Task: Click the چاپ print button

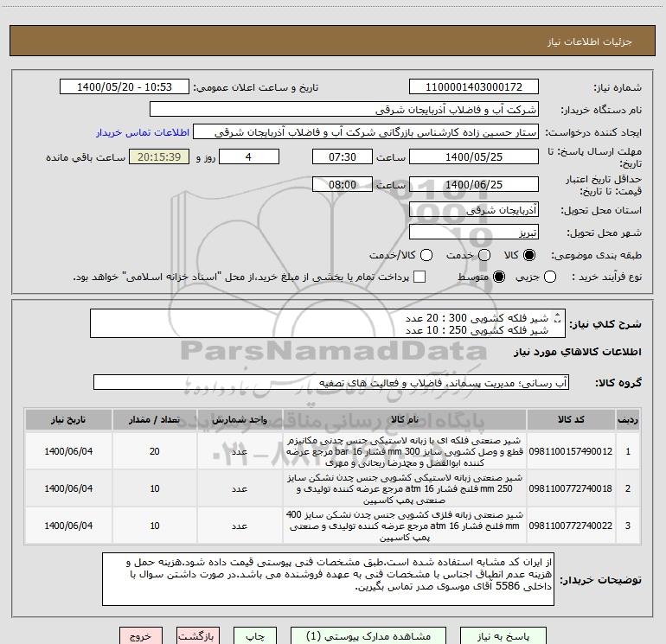Action: [x=255, y=635]
